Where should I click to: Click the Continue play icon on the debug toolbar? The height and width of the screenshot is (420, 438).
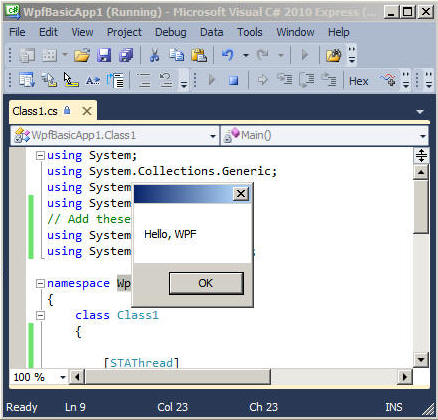pos(211,80)
